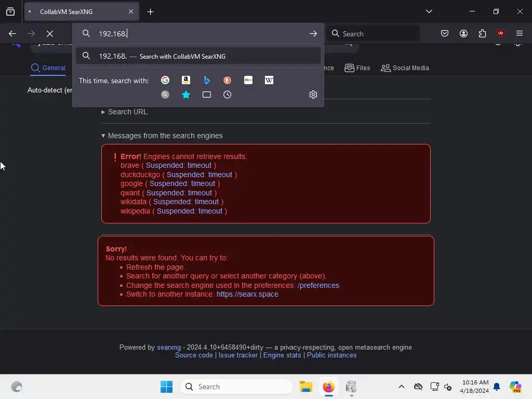Launch Copilot preview from the taskbar
532x399 pixels.
pos(515,387)
